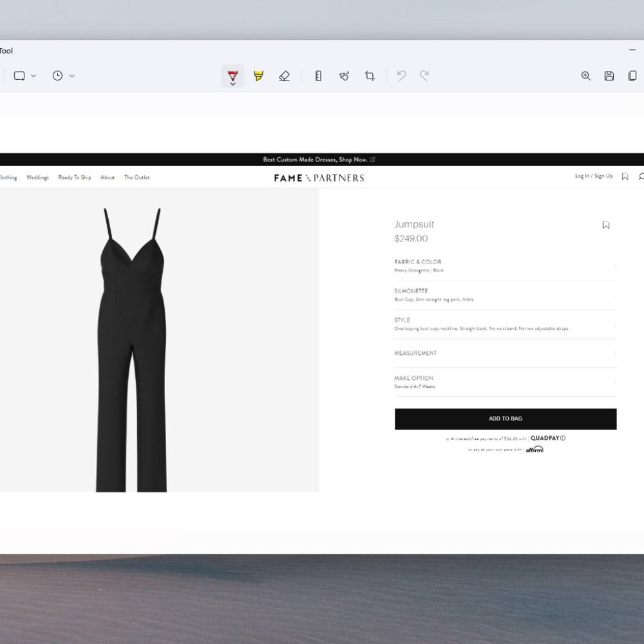Click the Log In / Sign Up link
The width and height of the screenshot is (644, 644).
point(595,176)
